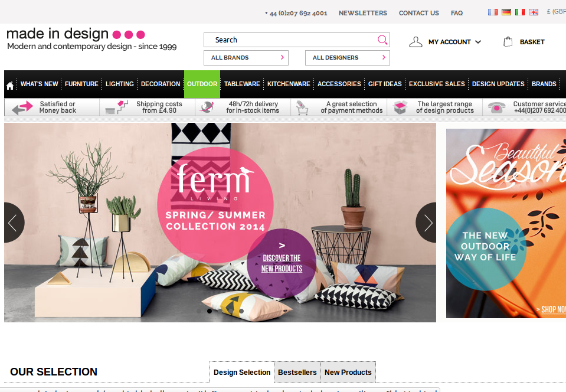Click the 48h/72h delivery globe icon
The width and height of the screenshot is (566, 392).
tap(207, 107)
